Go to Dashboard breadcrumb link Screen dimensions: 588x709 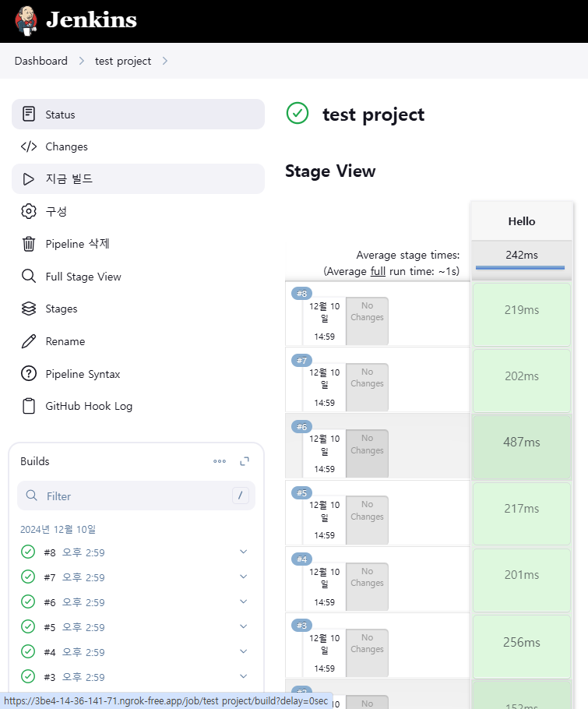click(40, 61)
